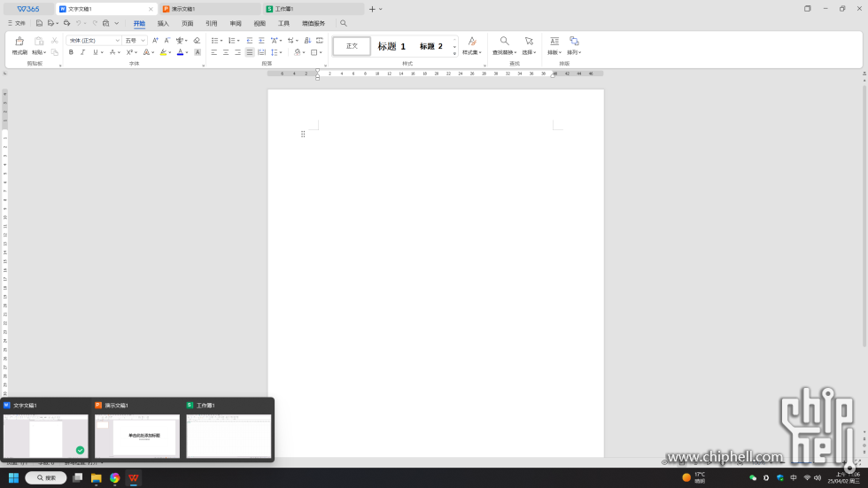Open Find and Replace (查找替换) magnifier
The height and width of the screenshot is (488, 868).
pos(504,42)
